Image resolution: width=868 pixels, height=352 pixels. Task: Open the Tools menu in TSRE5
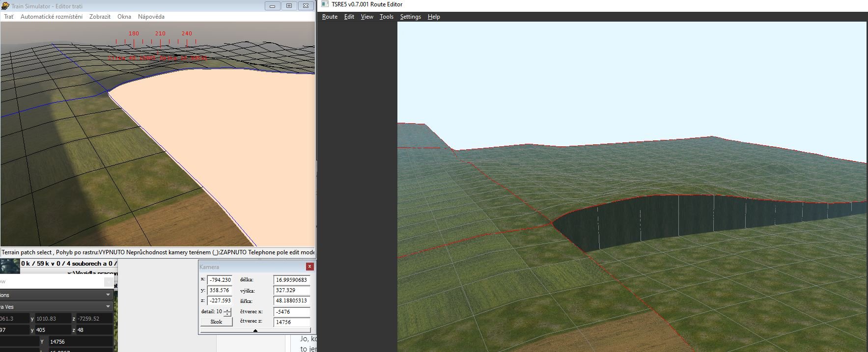(x=387, y=17)
